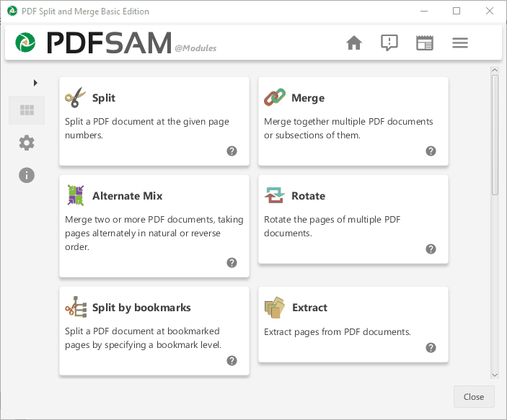The width and height of the screenshot is (507, 420).
Task: Open the Rotate module icon
Action: click(274, 195)
